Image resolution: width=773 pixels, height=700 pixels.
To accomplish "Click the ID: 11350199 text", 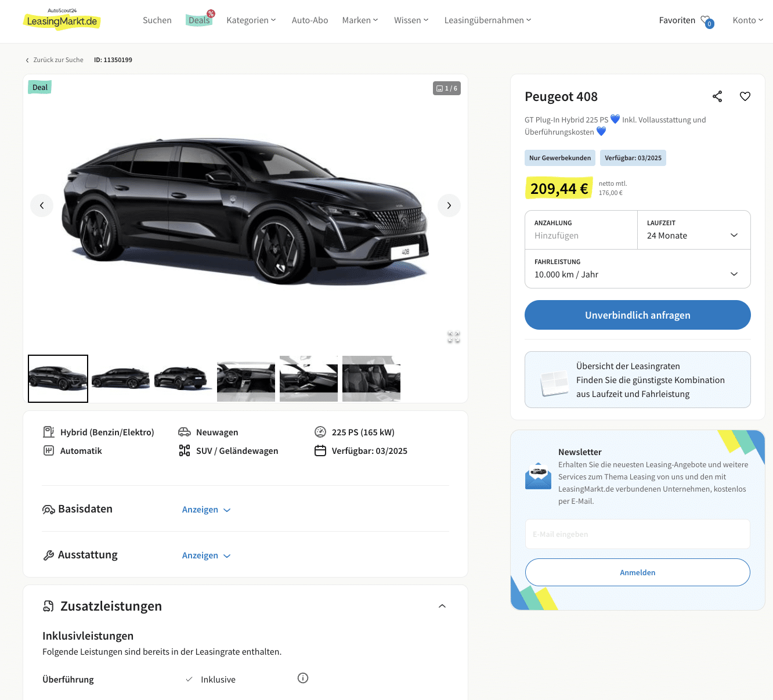I will 113,60.
